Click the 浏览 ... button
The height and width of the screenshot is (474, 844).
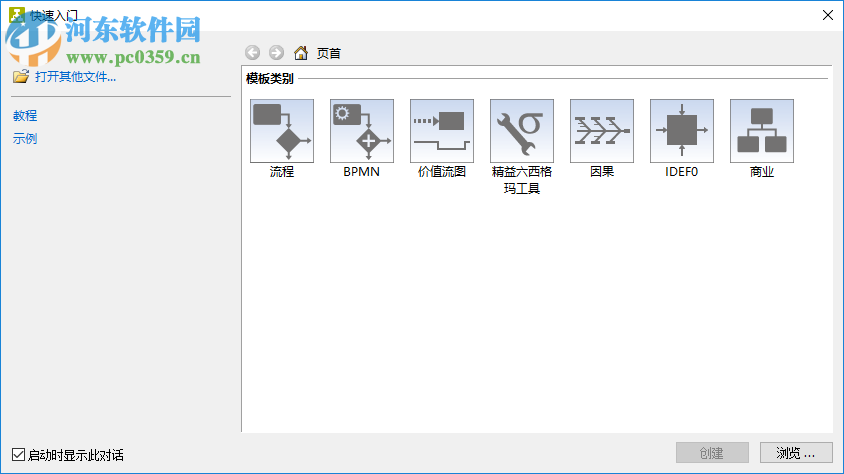coord(796,453)
